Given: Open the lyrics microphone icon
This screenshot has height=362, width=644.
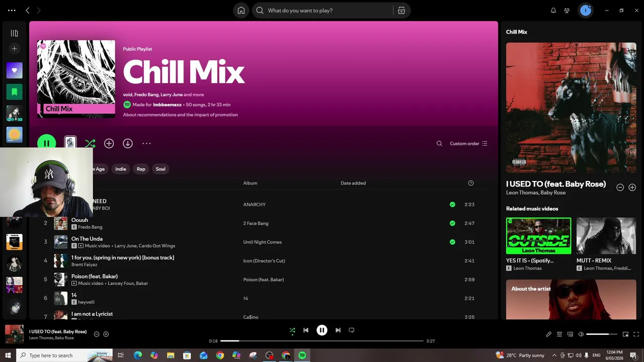Looking at the screenshot, I should click(549, 334).
